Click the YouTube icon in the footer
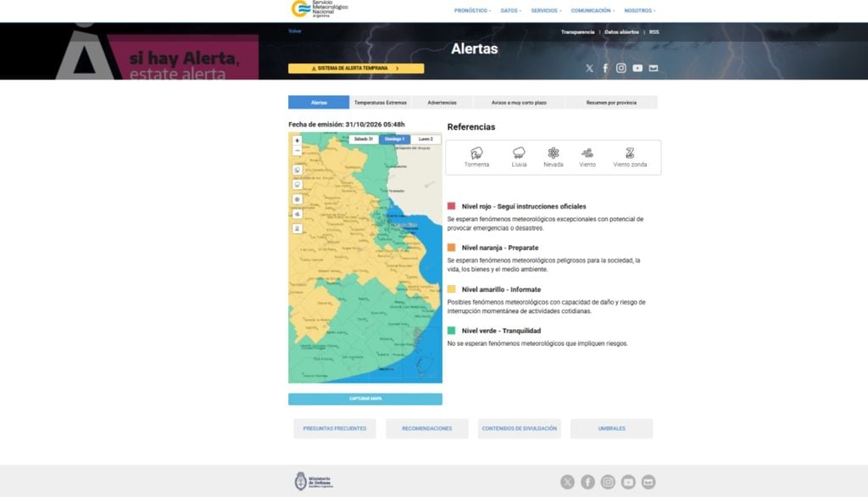Viewport: 868px width, 497px height. (628, 482)
